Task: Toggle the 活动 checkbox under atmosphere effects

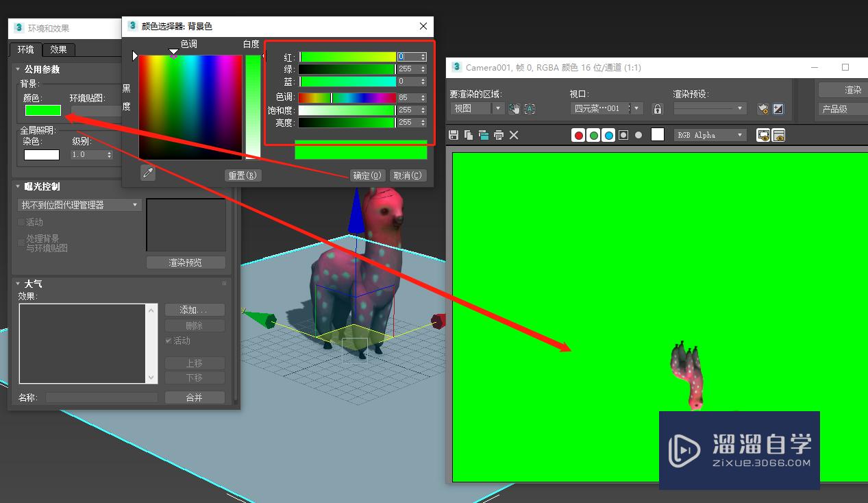Action: coord(169,341)
